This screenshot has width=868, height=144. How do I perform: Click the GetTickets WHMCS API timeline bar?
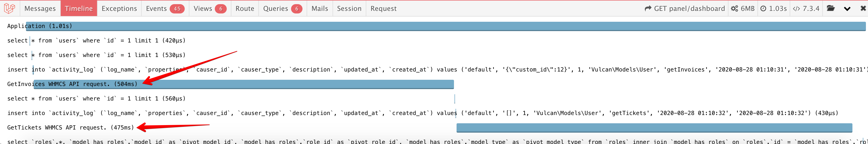pos(654,128)
